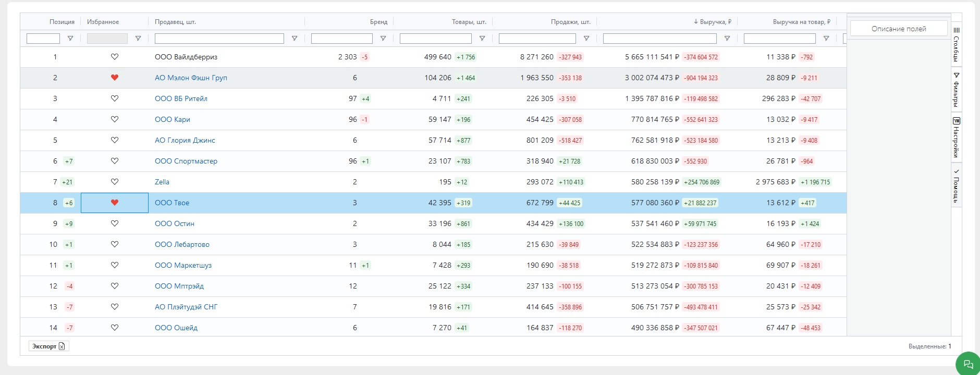The width and height of the screenshot is (980, 375).
Task: Open filter icon for Избранное column
Action: point(138,39)
